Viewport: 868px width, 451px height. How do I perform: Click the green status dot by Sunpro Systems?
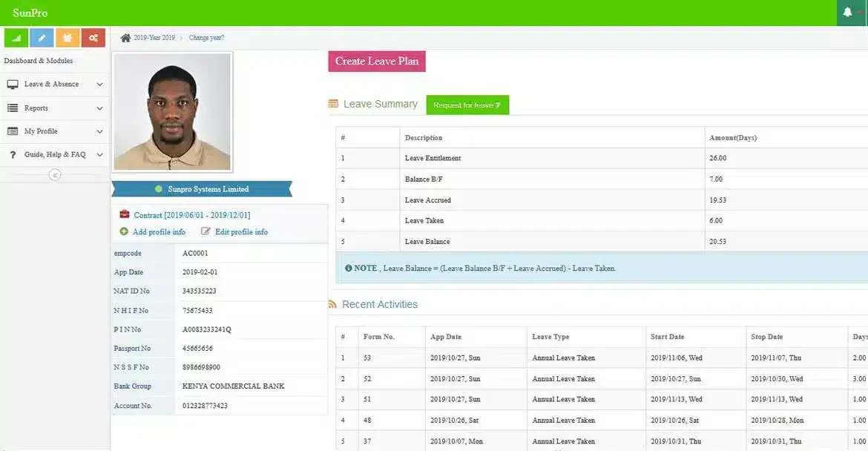[x=158, y=188]
